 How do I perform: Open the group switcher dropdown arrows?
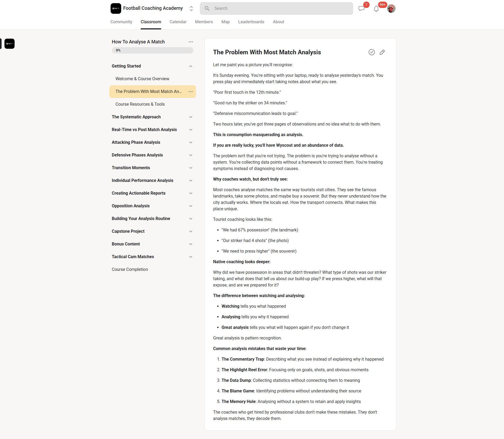pyautogui.click(x=191, y=8)
